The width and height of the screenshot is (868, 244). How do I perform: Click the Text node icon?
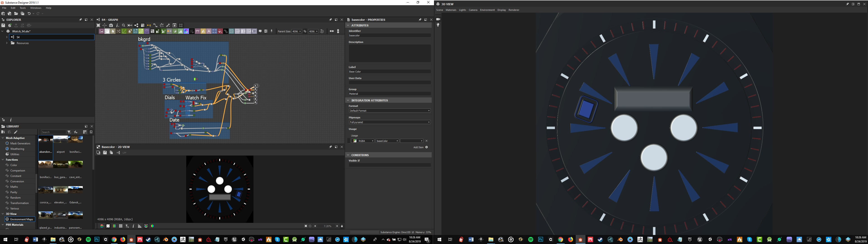tap(209, 31)
